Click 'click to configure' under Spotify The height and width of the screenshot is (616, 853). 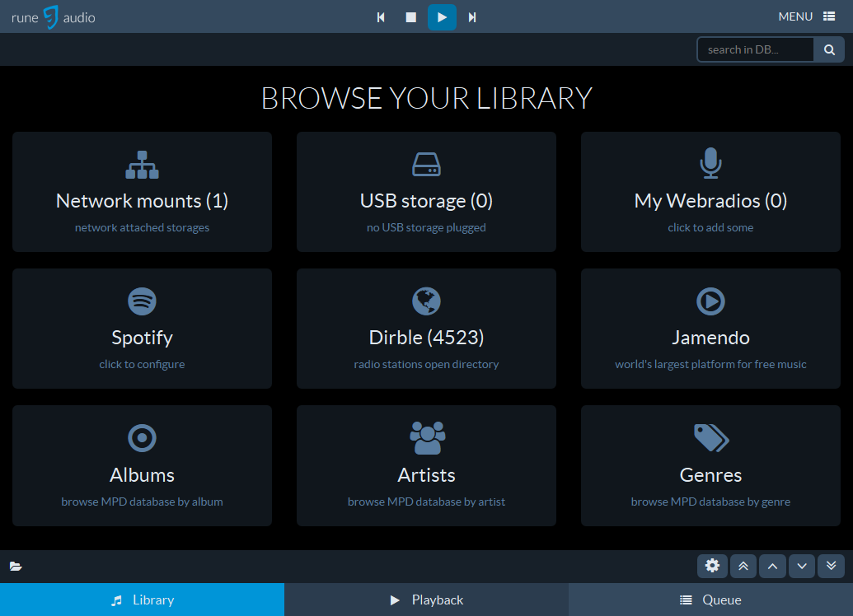142,364
